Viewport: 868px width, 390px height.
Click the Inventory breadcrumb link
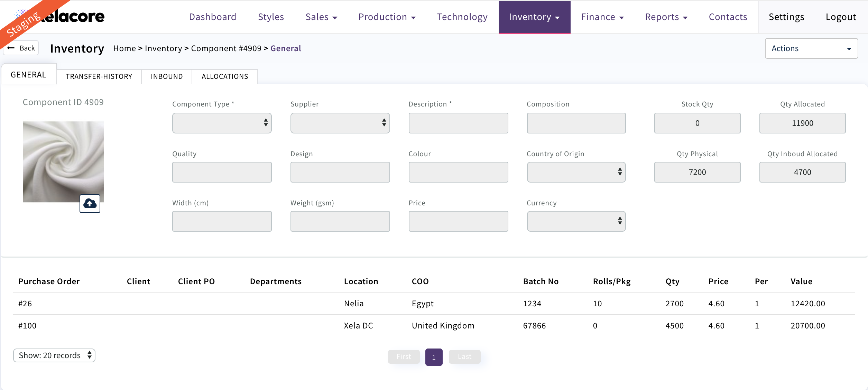point(163,48)
